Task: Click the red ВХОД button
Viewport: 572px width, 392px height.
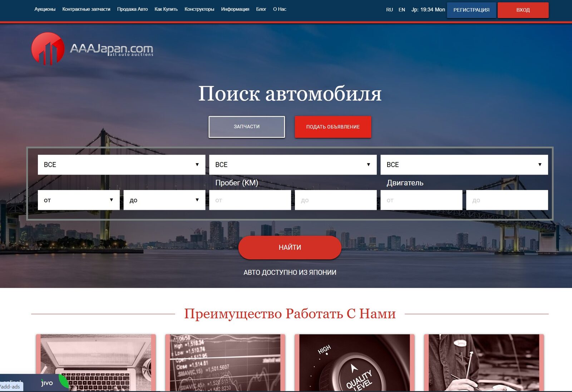Action: coord(523,10)
